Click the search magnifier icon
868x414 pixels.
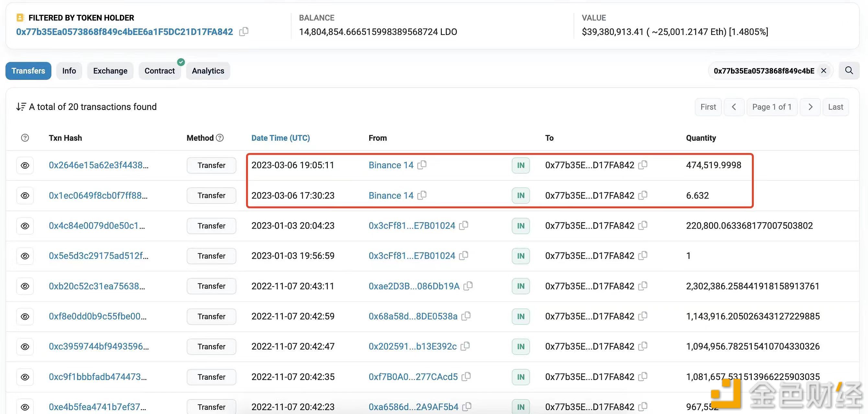click(x=849, y=71)
